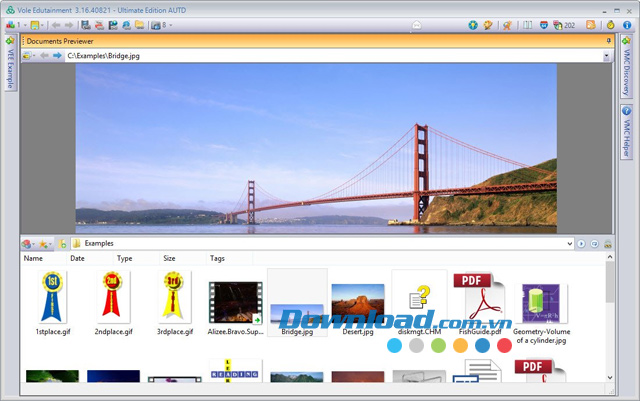The image size is (640, 401).
Task: Select the Alizee.Bravo.Sup... video thumbnail
Action: [236, 303]
